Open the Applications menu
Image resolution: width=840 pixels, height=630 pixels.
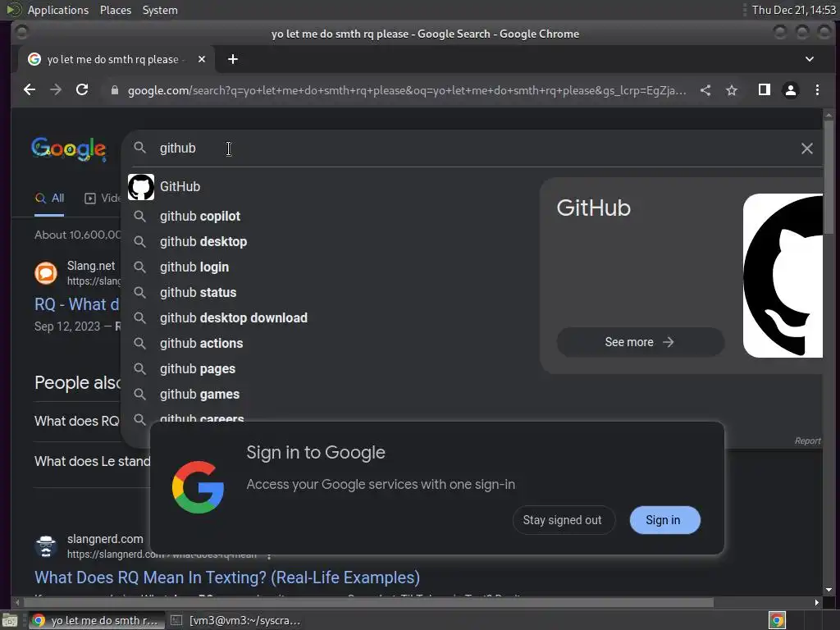tap(58, 10)
